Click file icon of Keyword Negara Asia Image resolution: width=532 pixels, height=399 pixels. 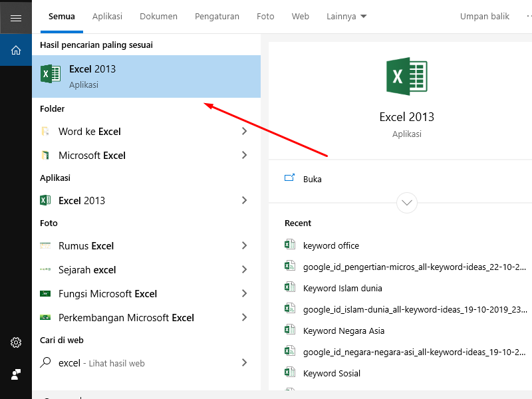[290, 329]
